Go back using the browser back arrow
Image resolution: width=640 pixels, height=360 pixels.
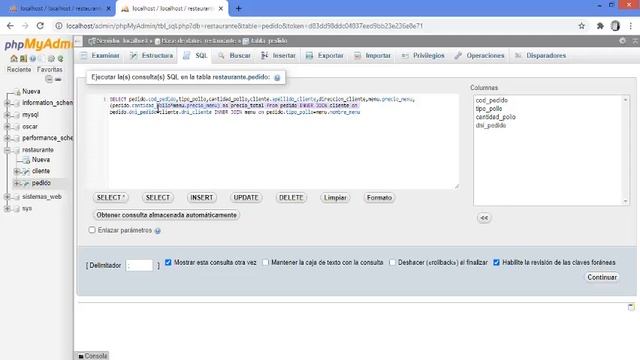pyautogui.click(x=10, y=26)
